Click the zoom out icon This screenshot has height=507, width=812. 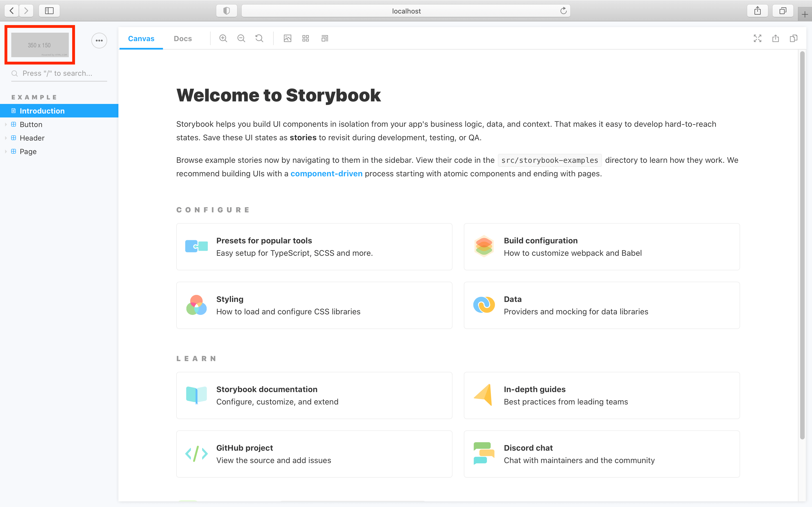pos(241,39)
